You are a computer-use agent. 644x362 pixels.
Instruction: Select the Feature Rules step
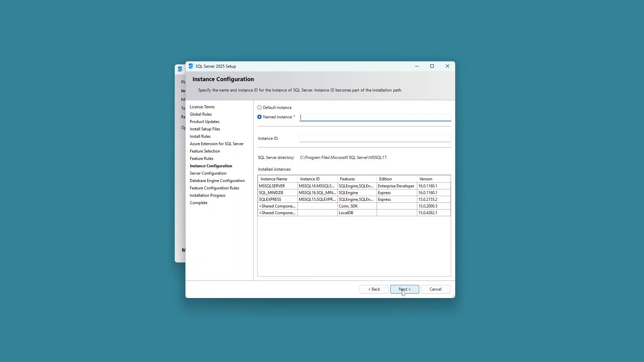click(202, 159)
